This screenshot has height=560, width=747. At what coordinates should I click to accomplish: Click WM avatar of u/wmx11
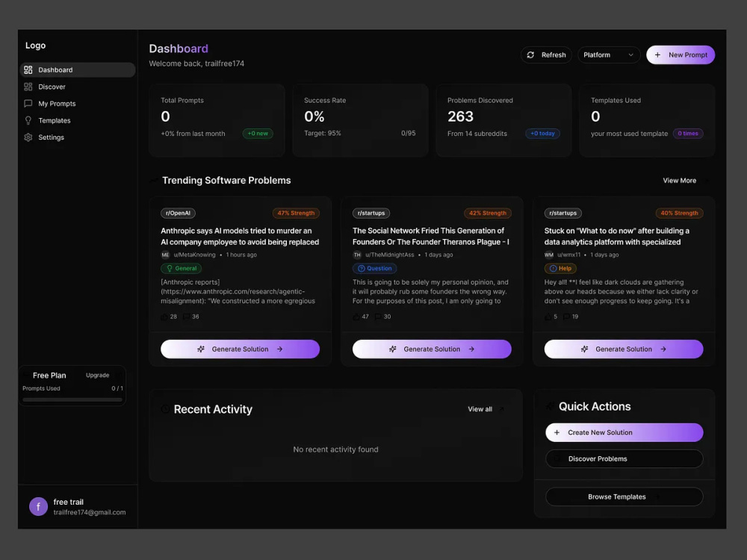[549, 255]
